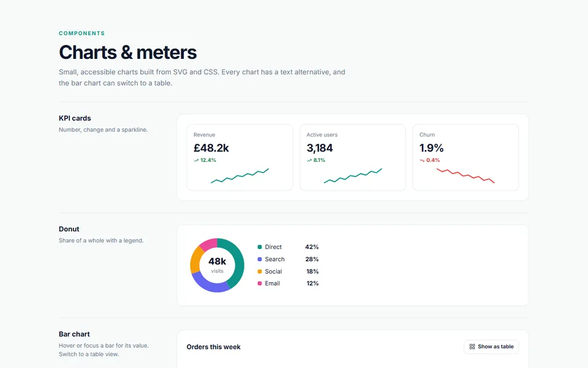Click the 0.4% change text
This screenshot has width=588, height=368.
pyautogui.click(x=433, y=160)
